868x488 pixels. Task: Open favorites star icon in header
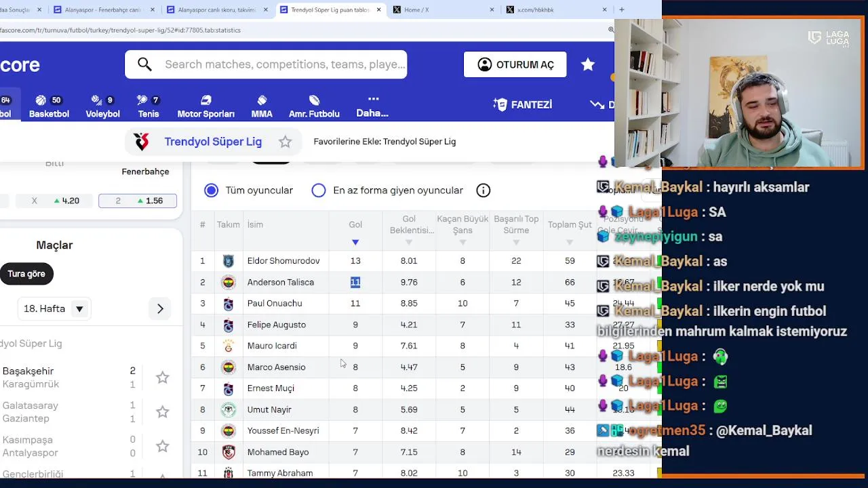coord(588,64)
